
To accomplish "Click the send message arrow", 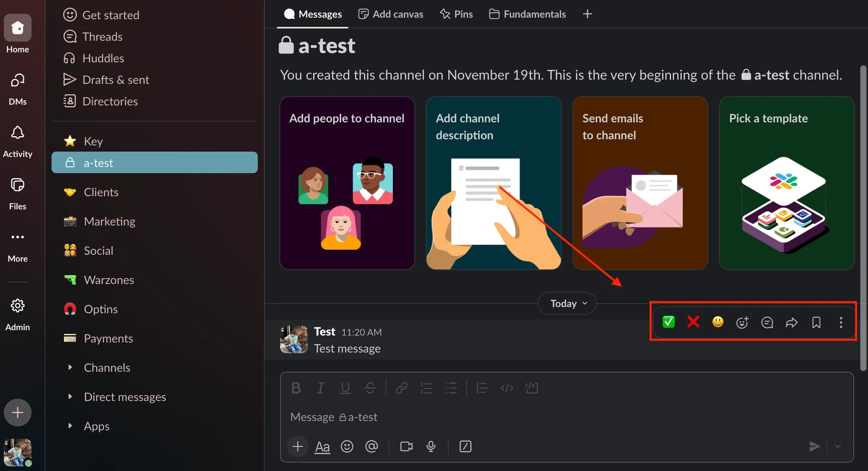I will [814, 446].
